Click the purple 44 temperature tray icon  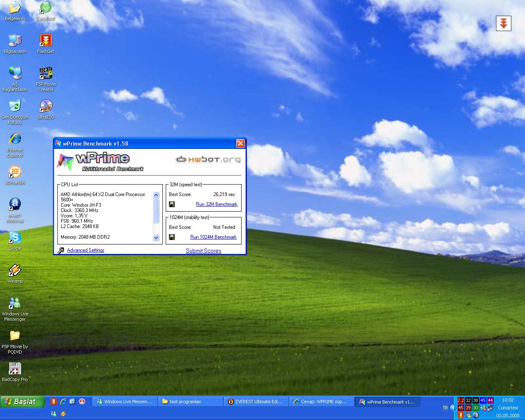(x=491, y=400)
